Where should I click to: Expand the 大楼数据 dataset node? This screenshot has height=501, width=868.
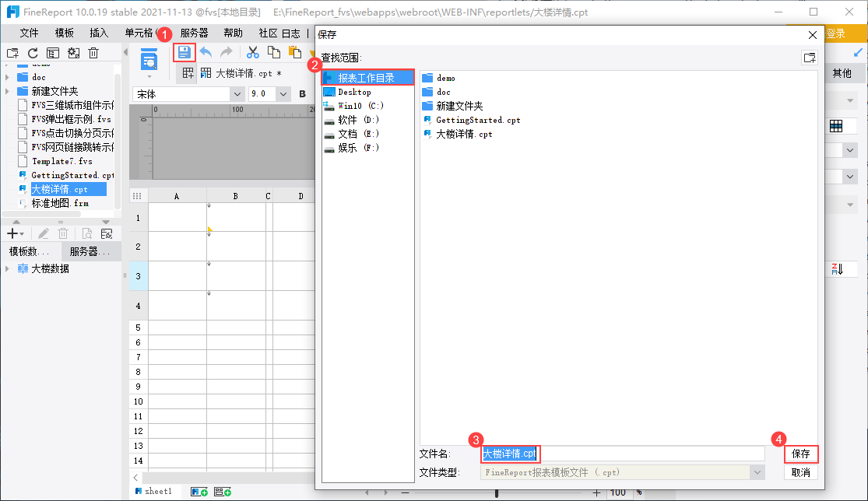tap(7, 268)
